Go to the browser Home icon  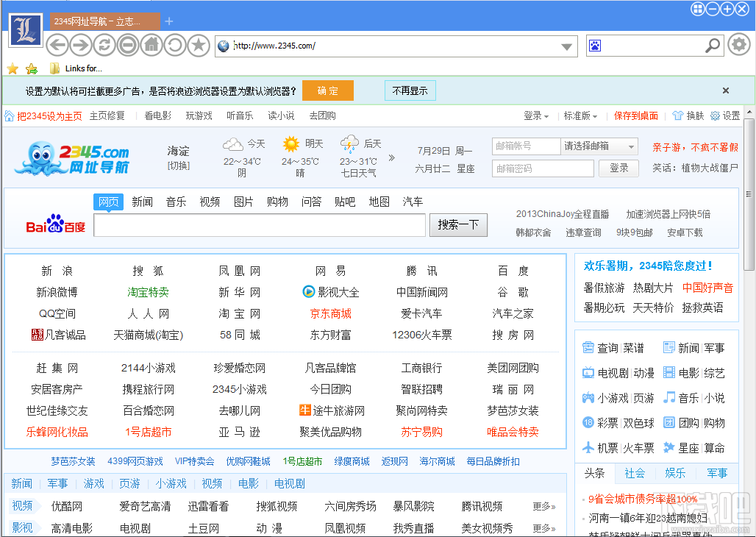pyautogui.click(x=151, y=46)
